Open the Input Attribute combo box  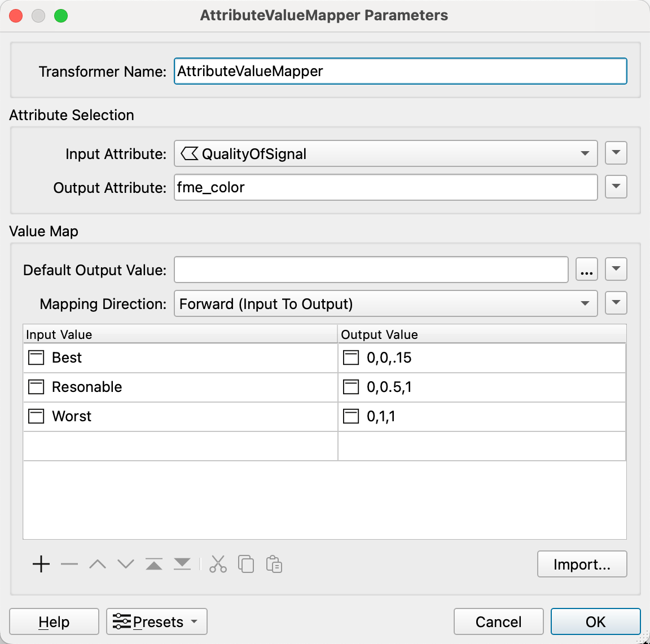[x=385, y=154]
